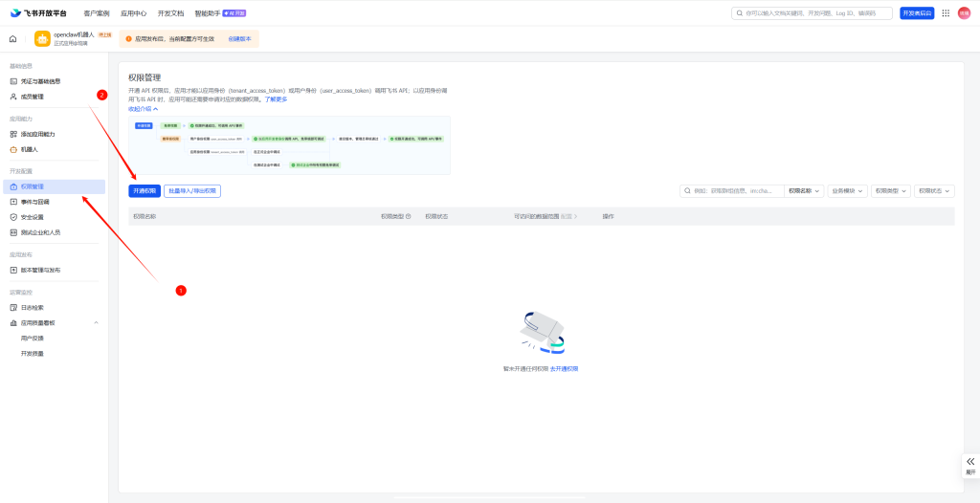Screen dimensions: 980x503
Task: Open the 权限名称 search-type dropdown
Action: point(804,191)
